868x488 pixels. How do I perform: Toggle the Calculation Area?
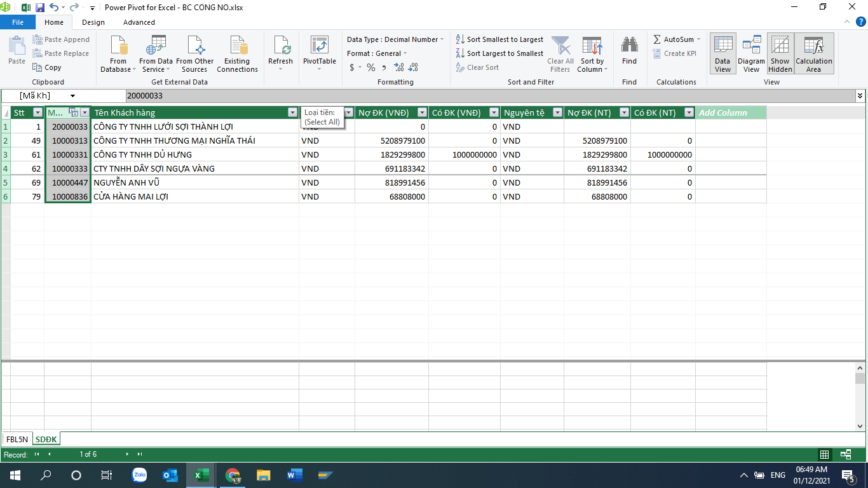click(x=813, y=53)
